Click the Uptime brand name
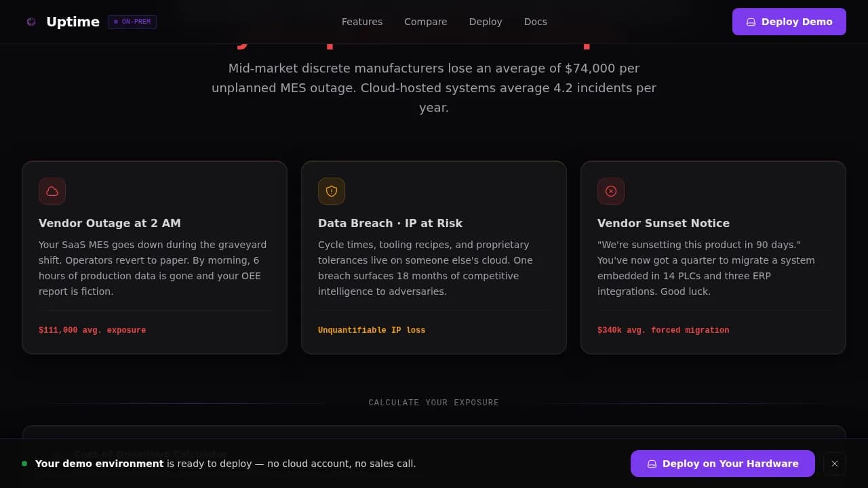 pos(73,22)
